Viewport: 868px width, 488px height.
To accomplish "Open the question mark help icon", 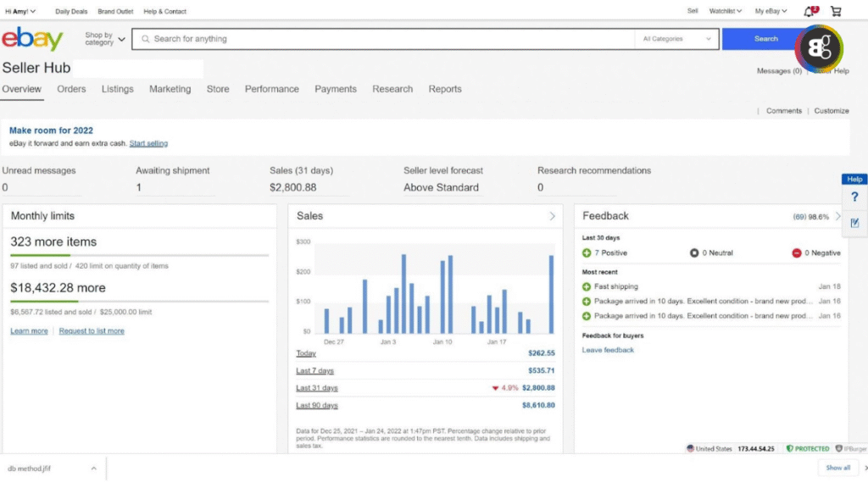I will (x=854, y=197).
